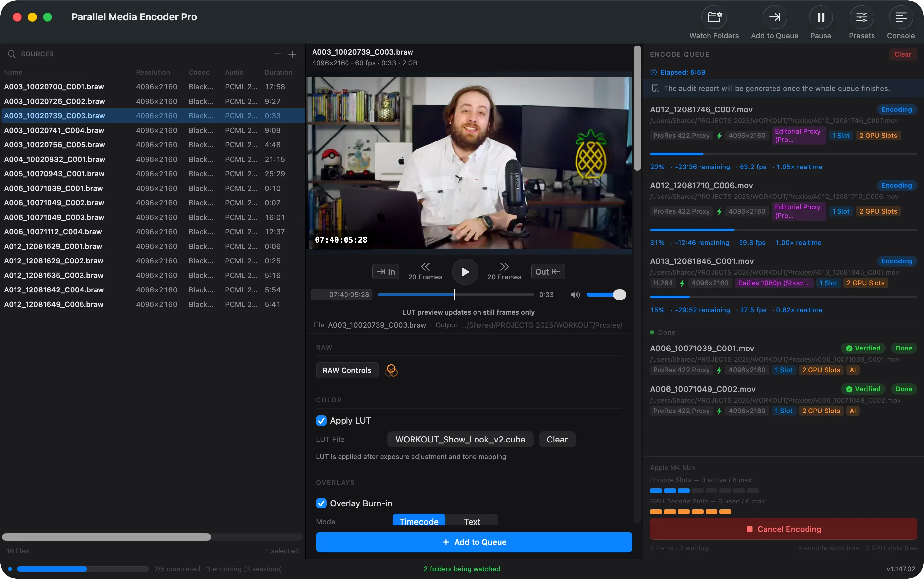Sort sources by the Name column header
The height and width of the screenshot is (579, 924).
[x=13, y=72]
